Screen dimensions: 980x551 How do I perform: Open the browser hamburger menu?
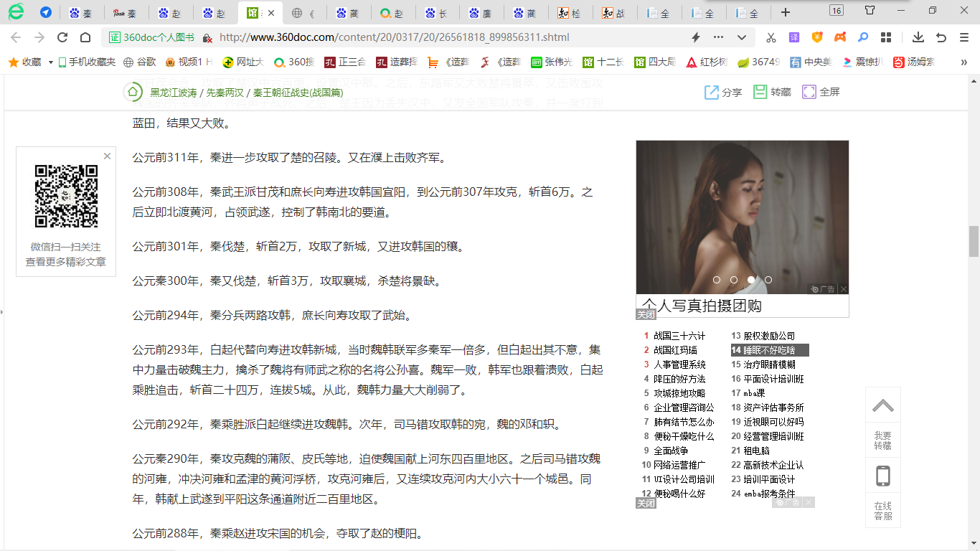[963, 37]
